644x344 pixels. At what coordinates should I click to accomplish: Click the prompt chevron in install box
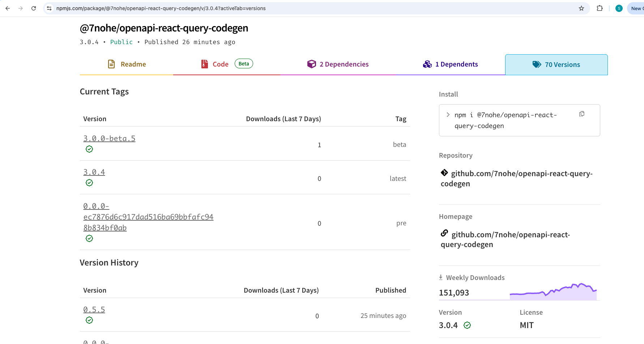(x=448, y=115)
